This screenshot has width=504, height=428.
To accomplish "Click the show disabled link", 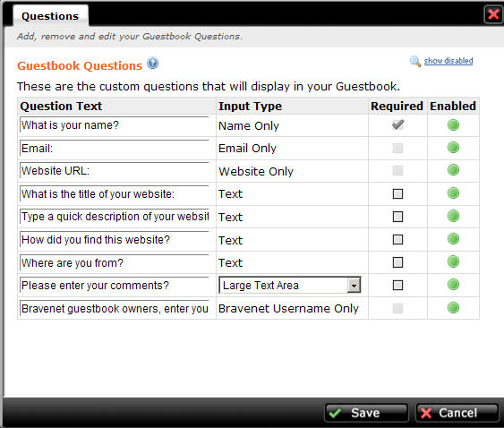I will tap(448, 61).
